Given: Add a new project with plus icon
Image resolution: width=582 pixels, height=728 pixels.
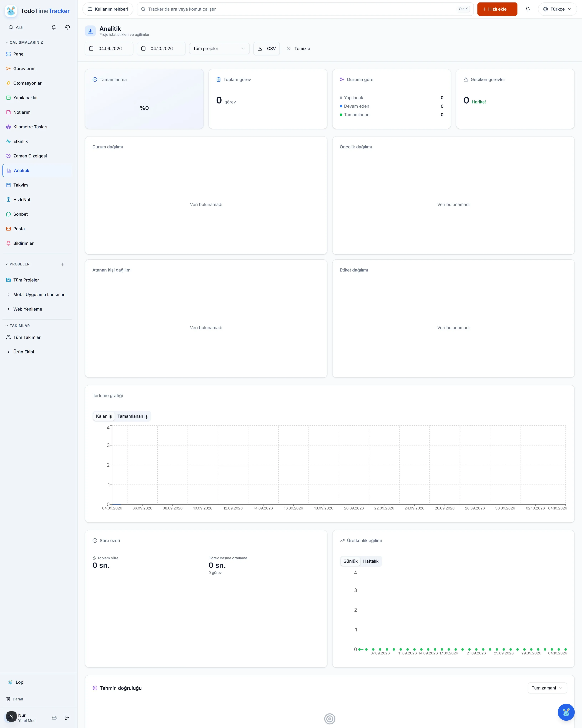Looking at the screenshot, I should [x=63, y=264].
